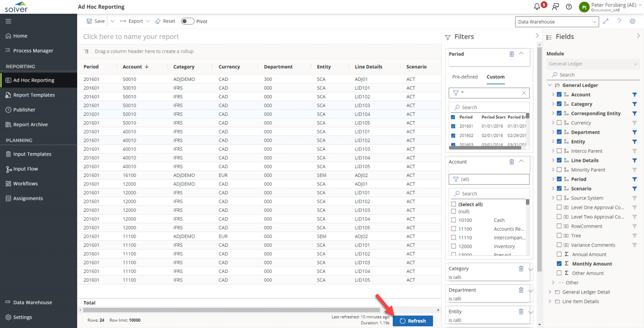Switch to the Pre-defined tab
The height and width of the screenshot is (328, 644).
(465, 77)
